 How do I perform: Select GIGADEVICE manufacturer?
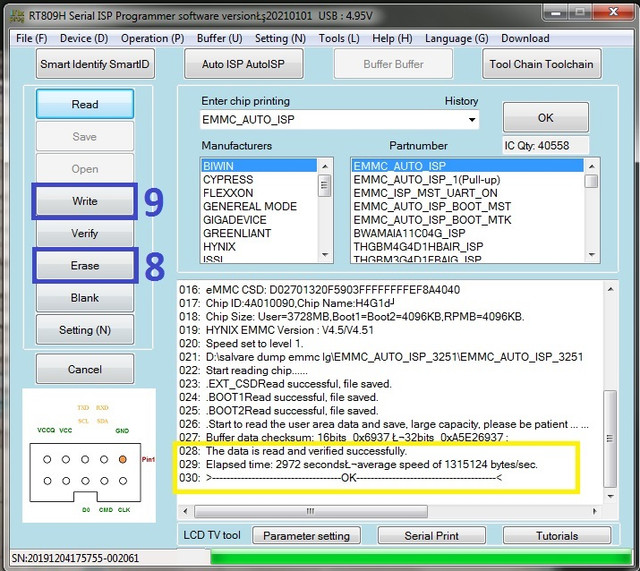[259, 220]
